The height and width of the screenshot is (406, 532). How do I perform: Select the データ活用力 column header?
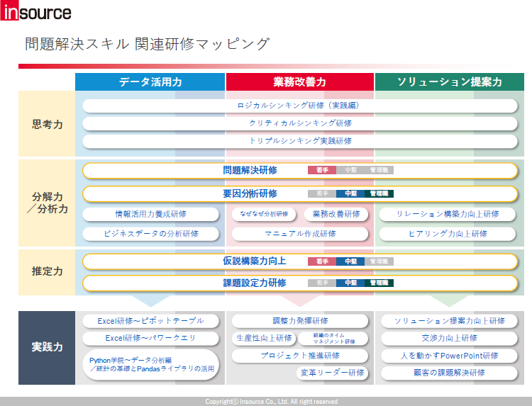tap(150, 81)
